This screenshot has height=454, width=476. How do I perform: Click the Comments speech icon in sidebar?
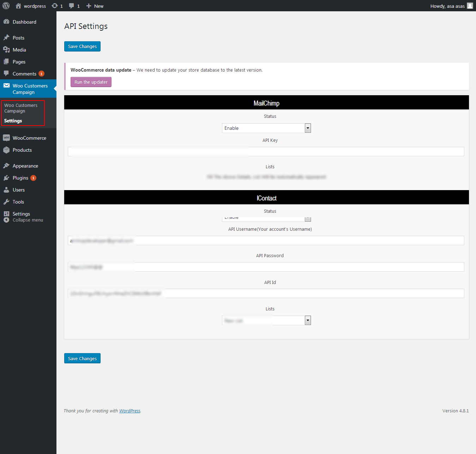pos(6,73)
